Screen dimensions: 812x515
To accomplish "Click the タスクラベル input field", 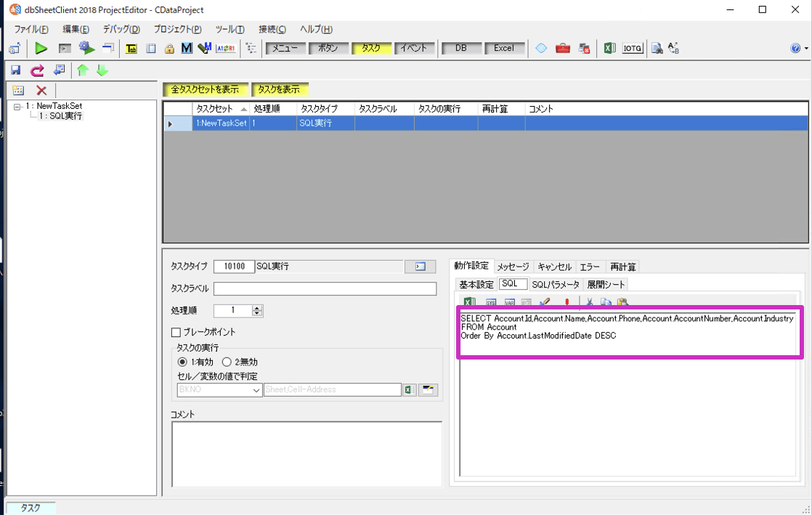I will [325, 288].
